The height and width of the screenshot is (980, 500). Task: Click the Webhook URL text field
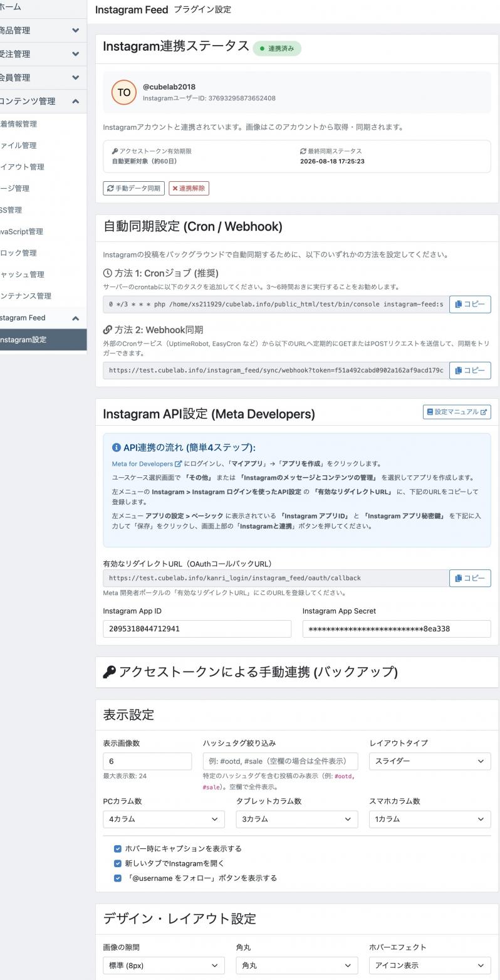[x=276, y=370]
